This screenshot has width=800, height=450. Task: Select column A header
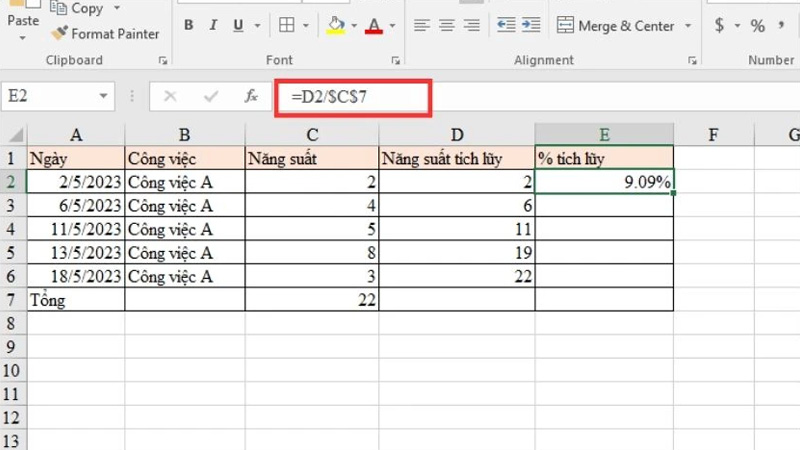76,135
